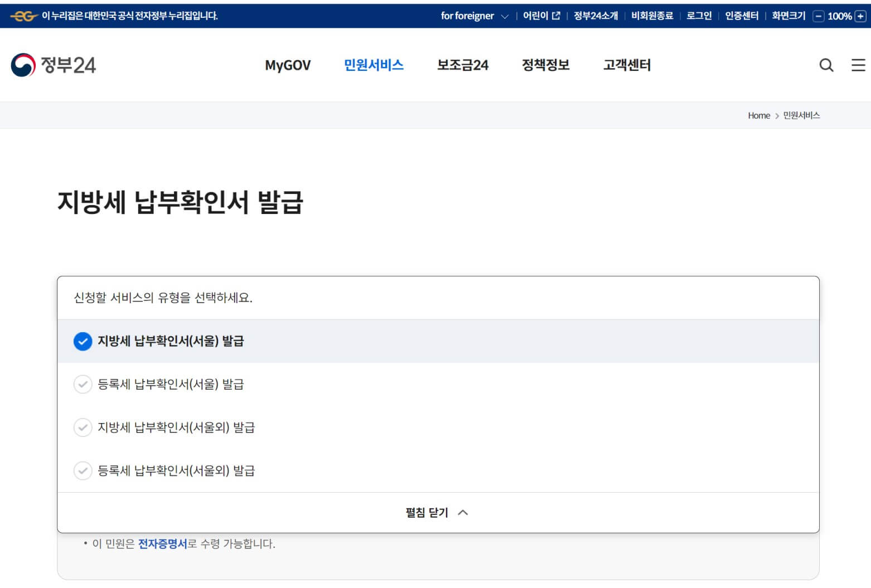Screen dimensions: 871x588
Task: Click the 정부24 logo
Action: (x=53, y=65)
